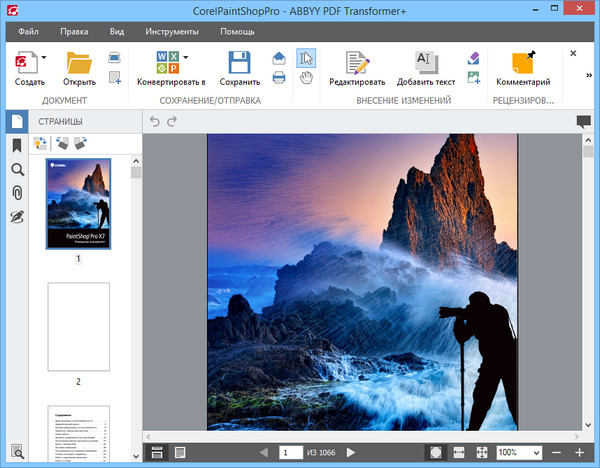The width and height of the screenshot is (600, 468).
Task: Open the Правка menu
Action: point(73,32)
